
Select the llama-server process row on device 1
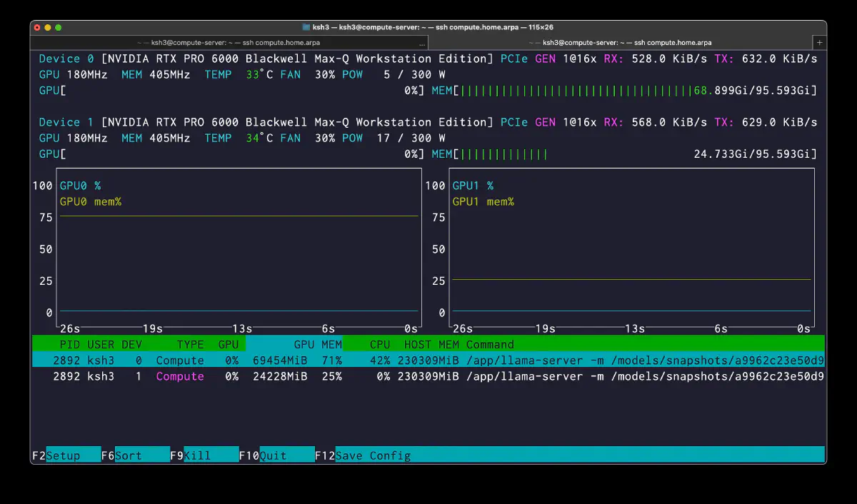(428, 376)
